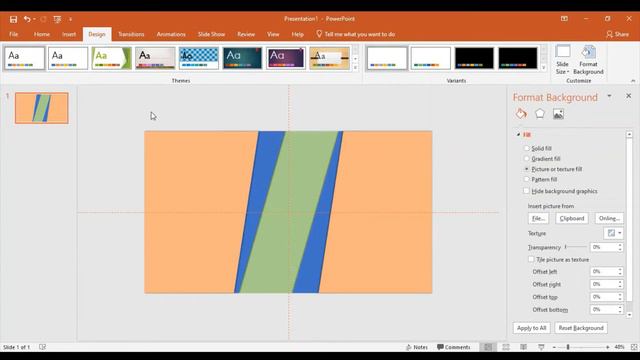The image size is (640, 360).
Task: Select the Effects pentagon icon
Action: [540, 114]
